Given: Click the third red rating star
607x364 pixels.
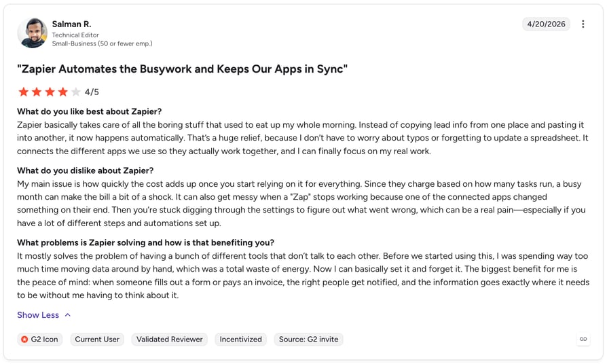Looking at the screenshot, I should point(50,92).
